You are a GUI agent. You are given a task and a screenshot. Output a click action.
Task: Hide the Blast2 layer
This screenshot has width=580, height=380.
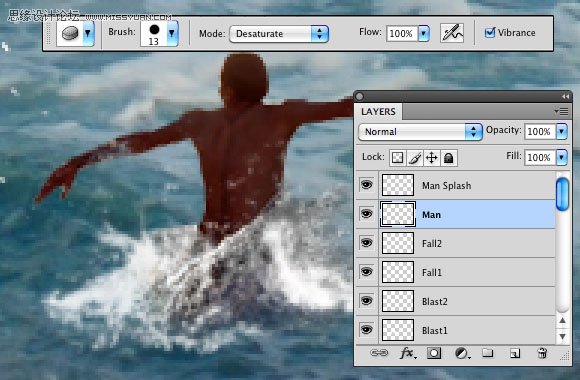[x=367, y=301]
